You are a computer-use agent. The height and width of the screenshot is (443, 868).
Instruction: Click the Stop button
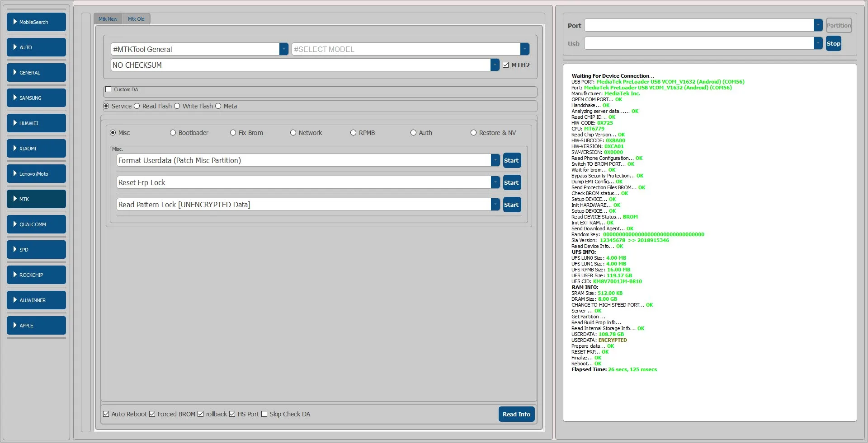(833, 44)
